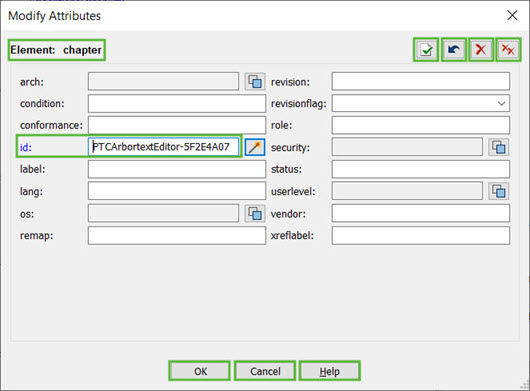
Task: Click into the revision input field
Action: 420,81
